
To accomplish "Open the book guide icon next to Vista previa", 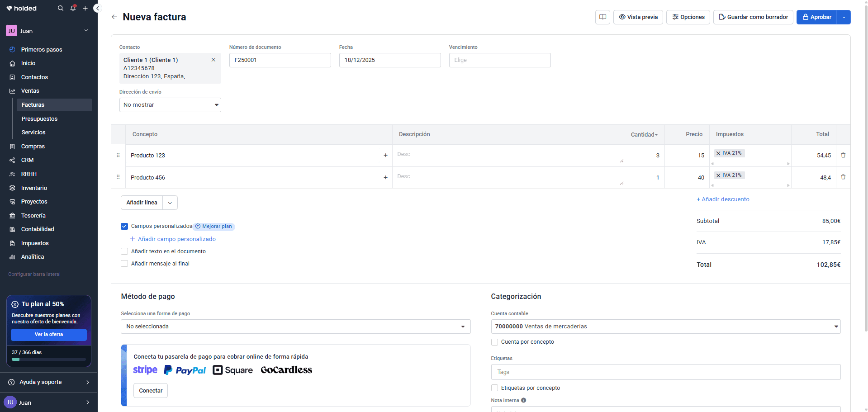I will (x=602, y=17).
